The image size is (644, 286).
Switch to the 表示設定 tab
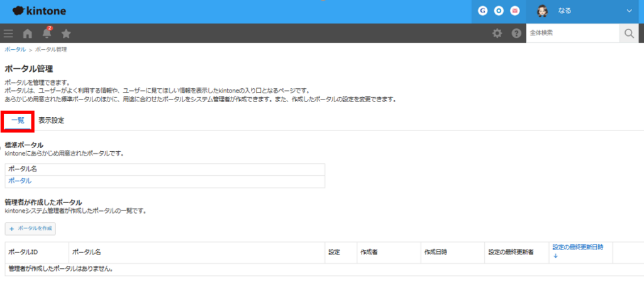point(51,120)
